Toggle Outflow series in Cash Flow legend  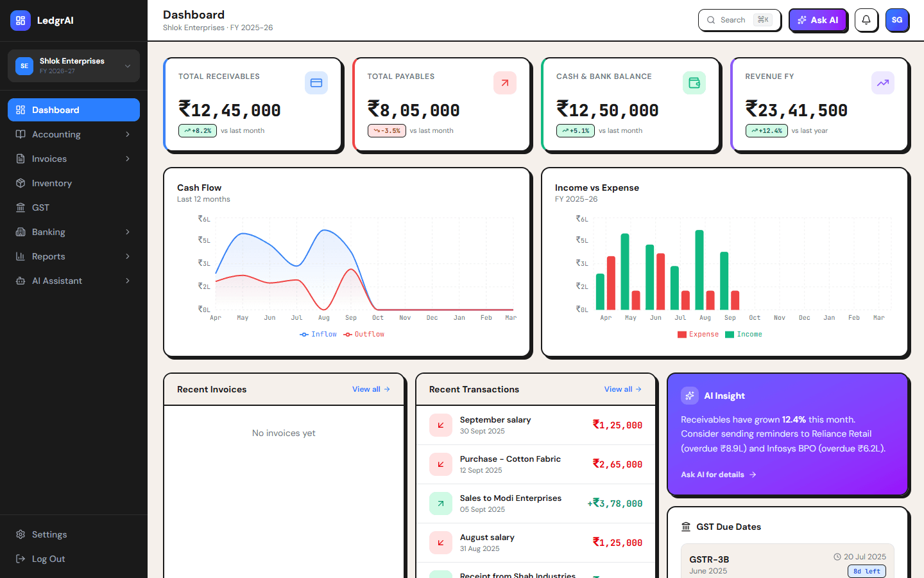[x=364, y=334]
